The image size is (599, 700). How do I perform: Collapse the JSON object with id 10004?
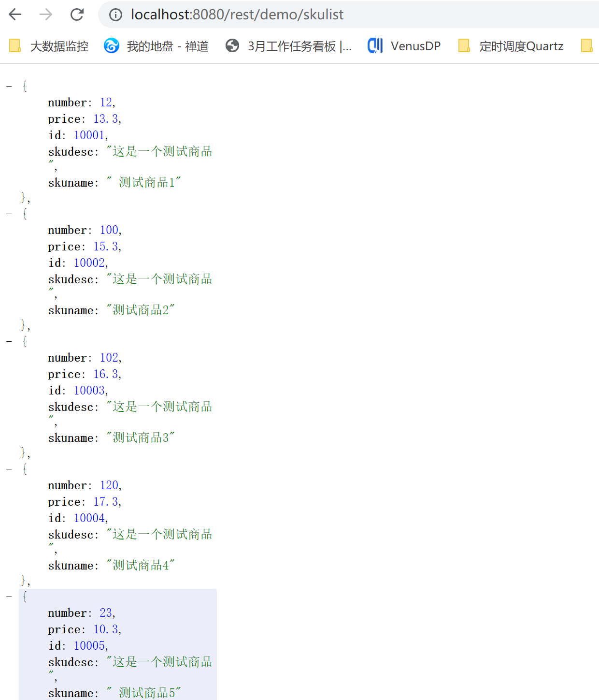coord(9,469)
